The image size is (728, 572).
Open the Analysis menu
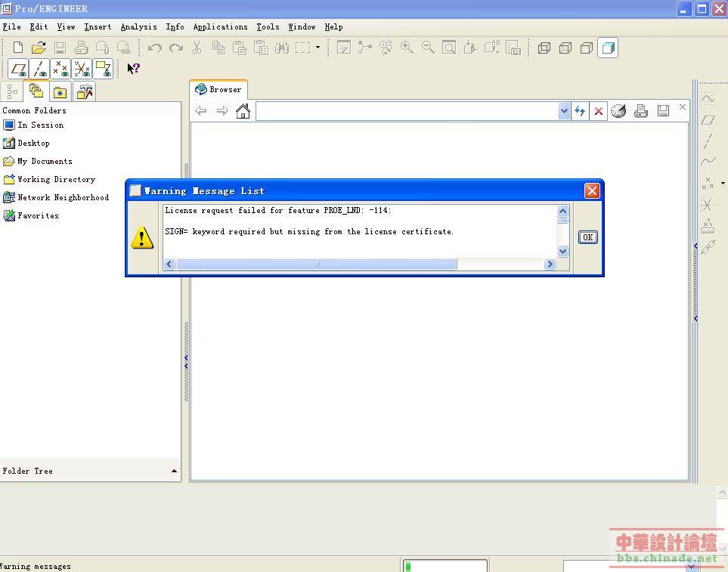click(138, 26)
